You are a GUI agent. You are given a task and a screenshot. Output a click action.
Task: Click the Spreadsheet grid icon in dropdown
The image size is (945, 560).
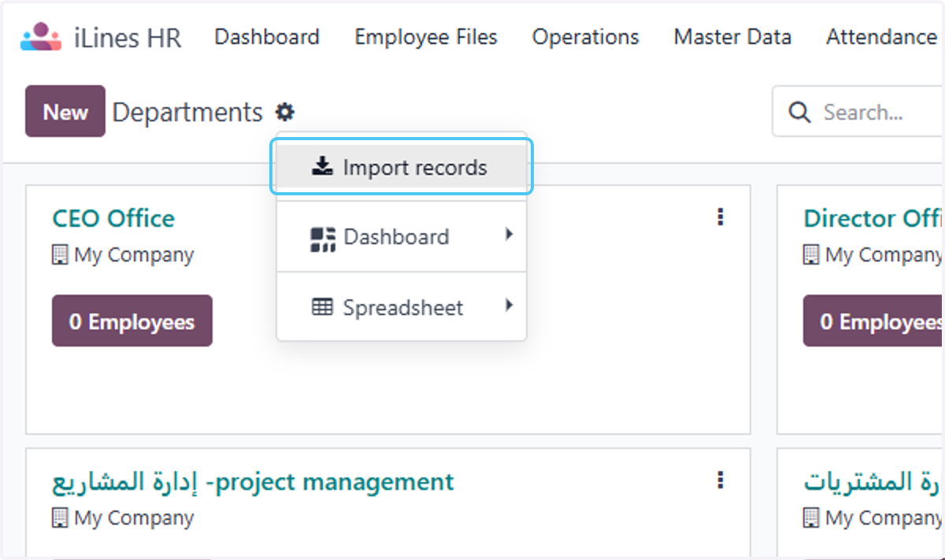tap(322, 307)
